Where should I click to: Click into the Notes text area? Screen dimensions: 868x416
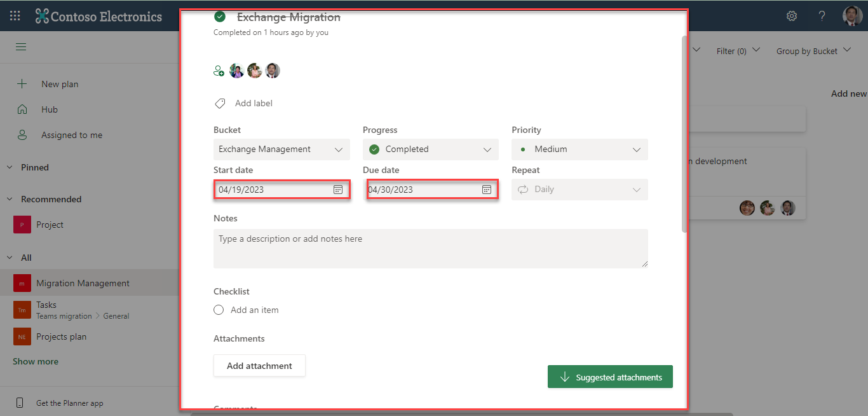430,248
